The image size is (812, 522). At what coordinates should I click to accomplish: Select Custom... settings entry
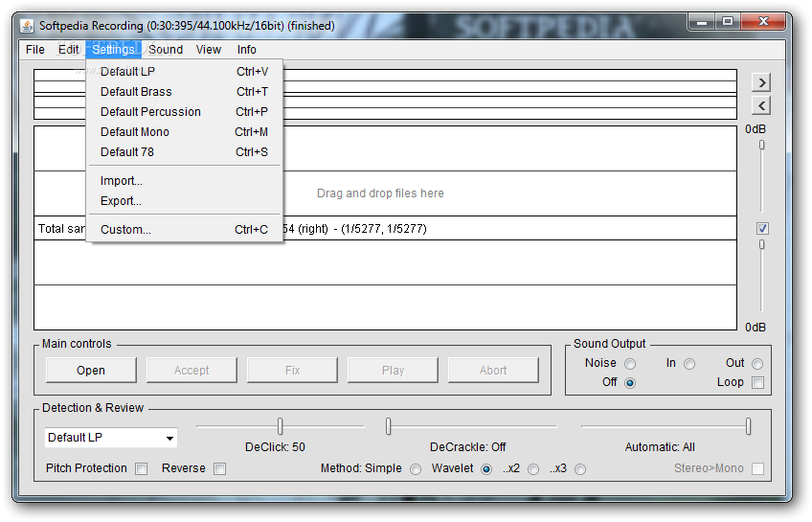pyautogui.click(x=185, y=230)
